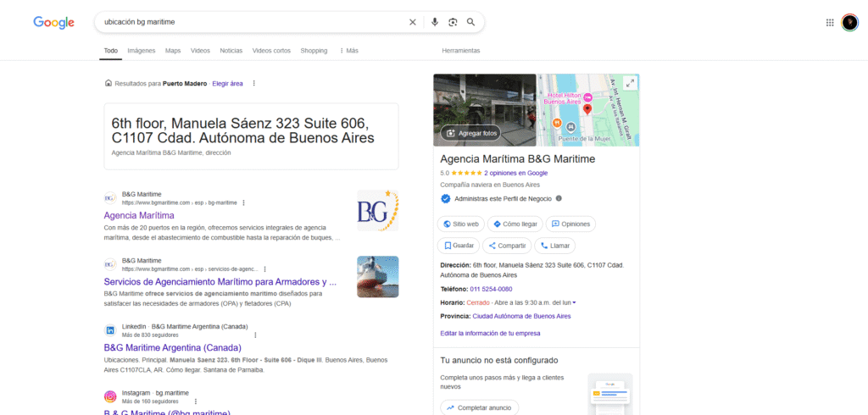Viewport: 868px width, 415px height.
Task: Click inside the Google search input field
Action: coord(246,22)
